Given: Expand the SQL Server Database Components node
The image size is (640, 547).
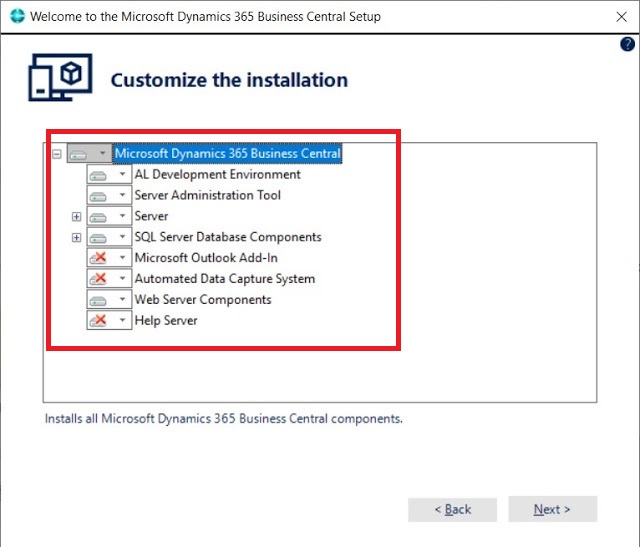Looking at the screenshot, I should (76, 238).
